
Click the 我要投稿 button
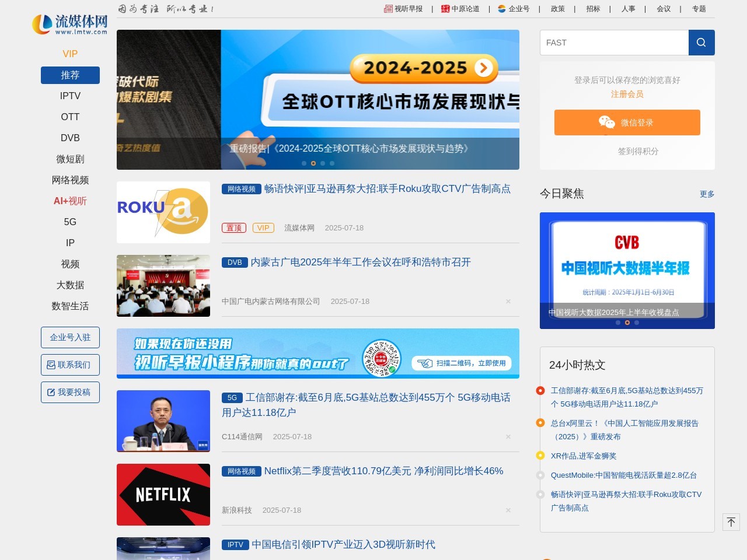pyautogui.click(x=70, y=392)
